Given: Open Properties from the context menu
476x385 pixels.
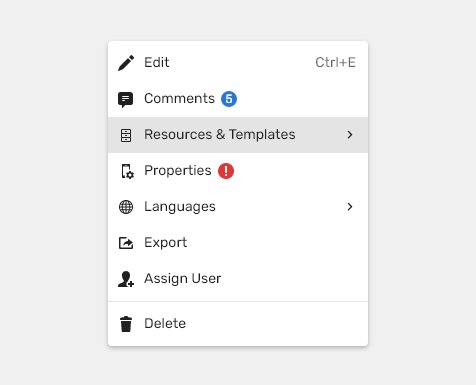Looking at the screenshot, I should (x=238, y=171).
